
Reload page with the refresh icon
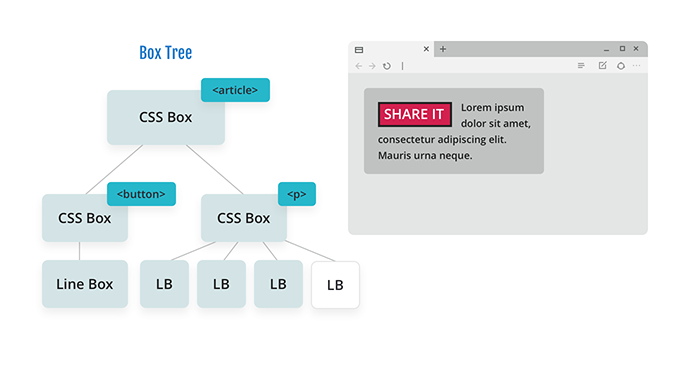pyautogui.click(x=387, y=66)
